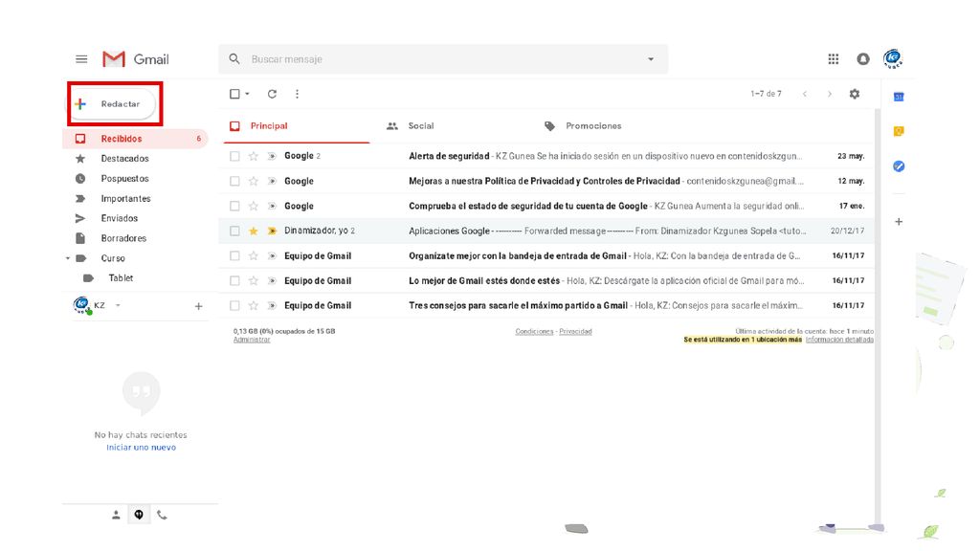The width and height of the screenshot is (980, 551).
Task: Select the Alerta de seguridad email checkbox
Action: click(x=234, y=156)
